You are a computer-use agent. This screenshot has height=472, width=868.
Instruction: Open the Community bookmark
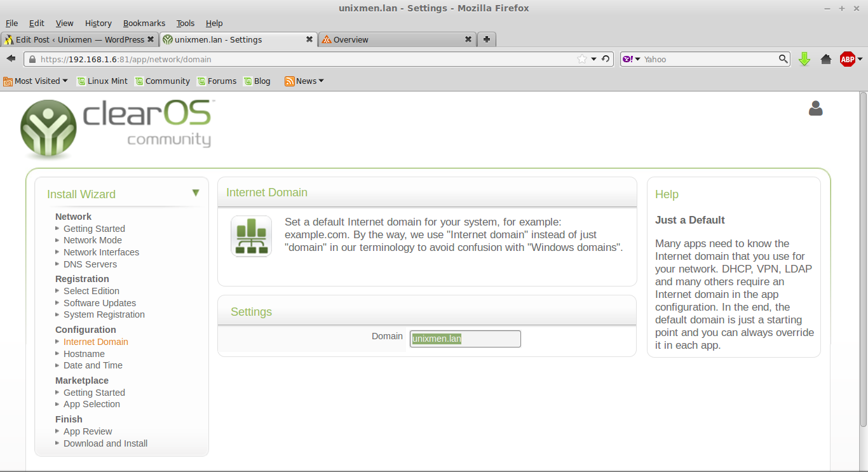click(162, 81)
